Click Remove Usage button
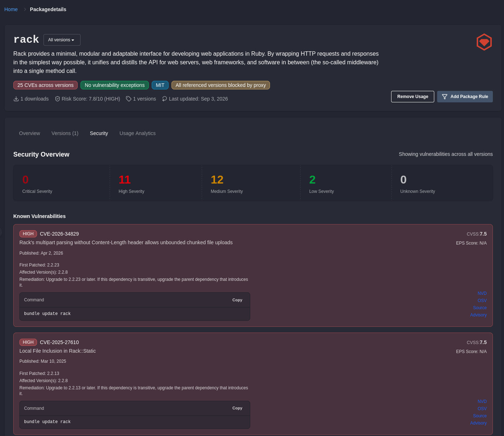Image resolution: width=504 pixels, height=436 pixels. [413, 97]
